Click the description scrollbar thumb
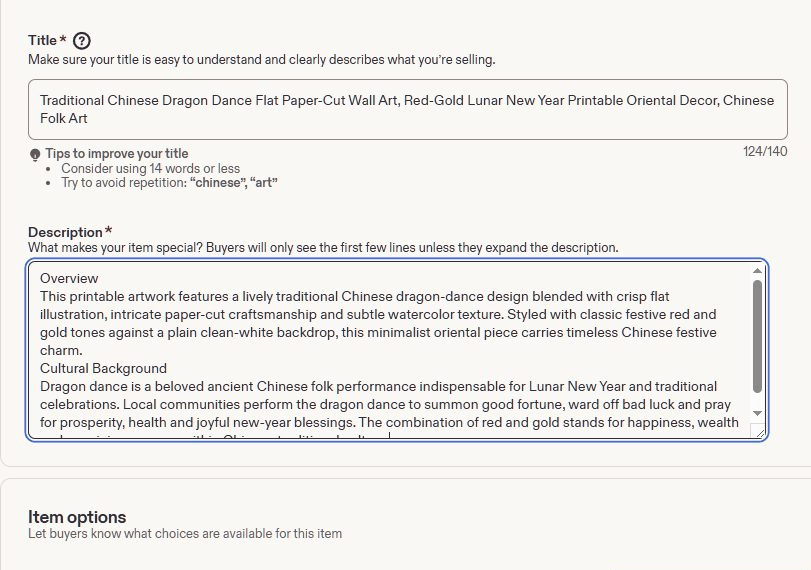 pos(757,336)
